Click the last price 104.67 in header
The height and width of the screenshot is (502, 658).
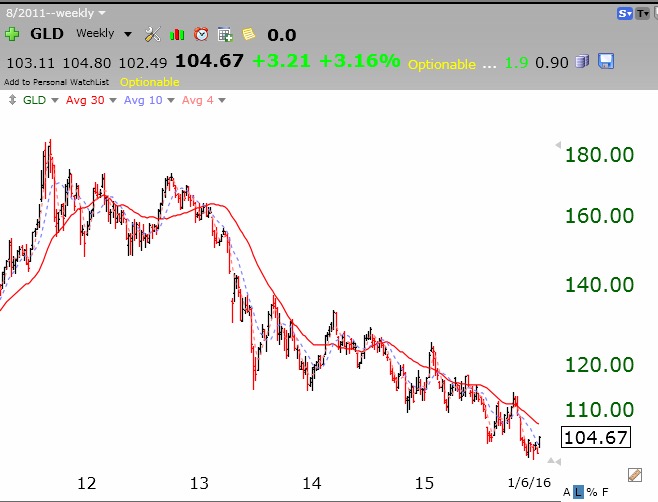(x=209, y=61)
